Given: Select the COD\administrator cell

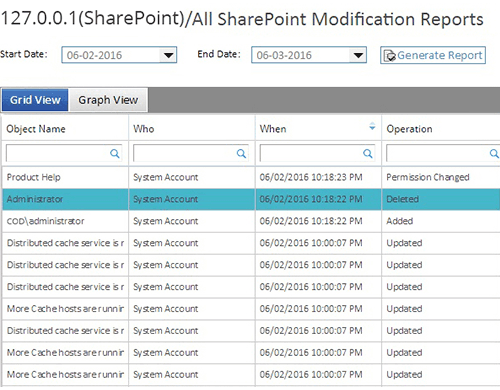Looking at the screenshot, I should point(65,221).
